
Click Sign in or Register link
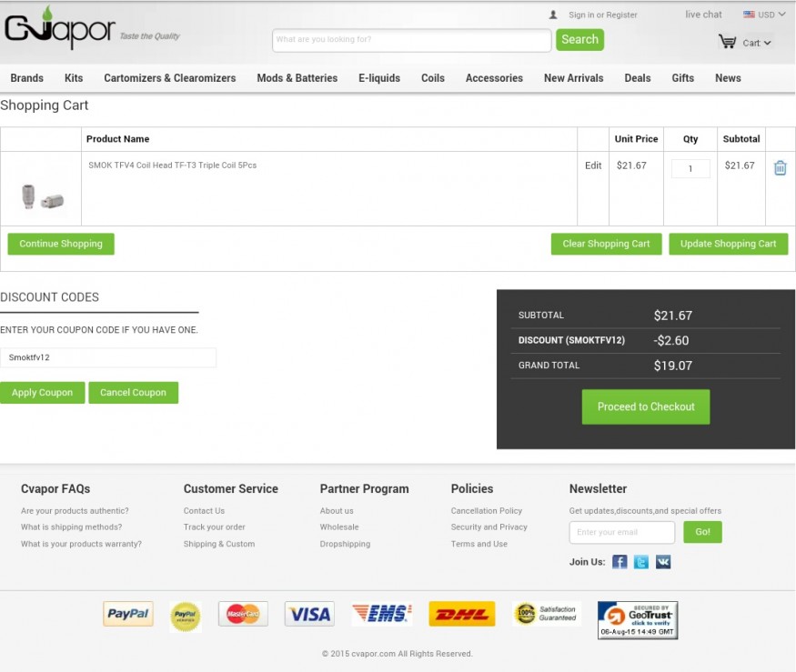click(x=602, y=15)
